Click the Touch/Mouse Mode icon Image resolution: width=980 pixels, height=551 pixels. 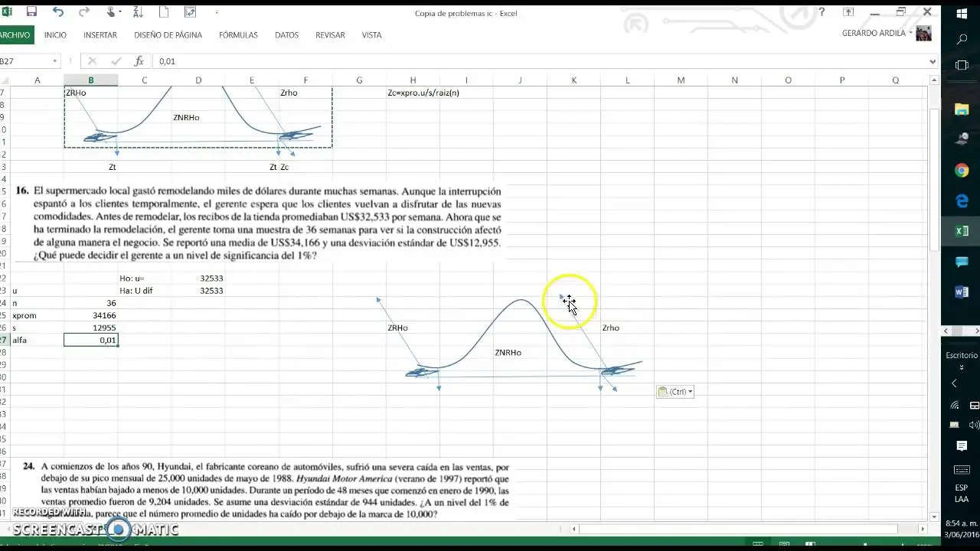click(110, 12)
